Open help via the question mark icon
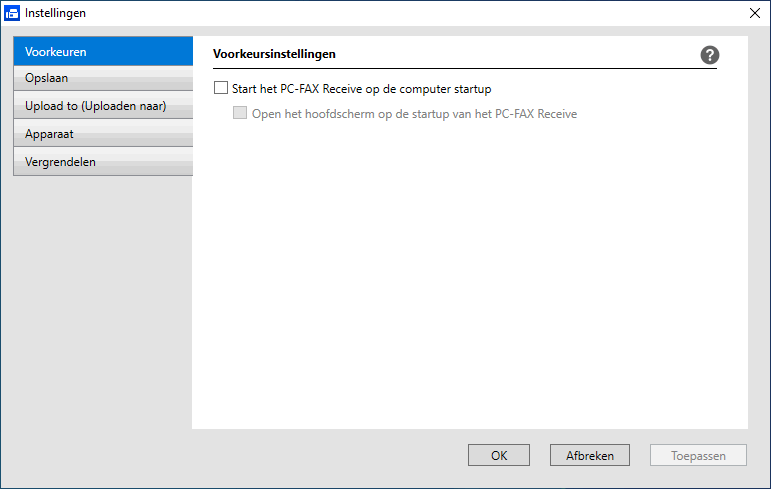771x489 pixels. [709, 55]
